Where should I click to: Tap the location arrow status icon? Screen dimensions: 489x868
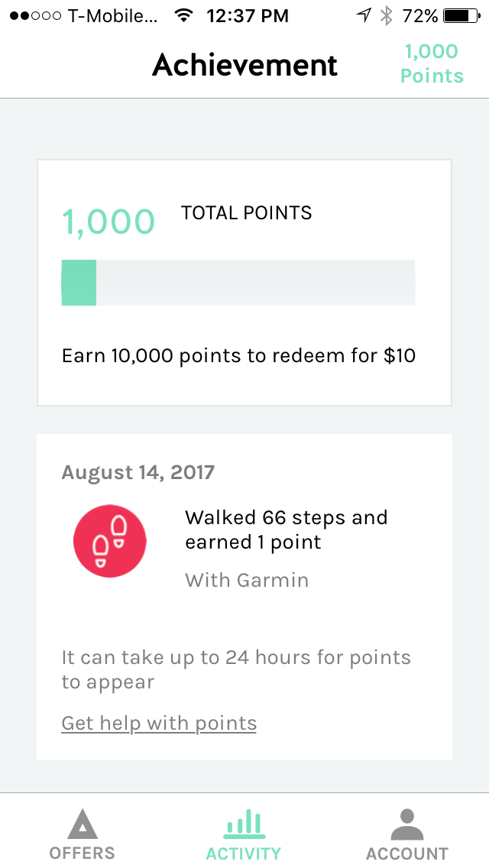pos(364,15)
